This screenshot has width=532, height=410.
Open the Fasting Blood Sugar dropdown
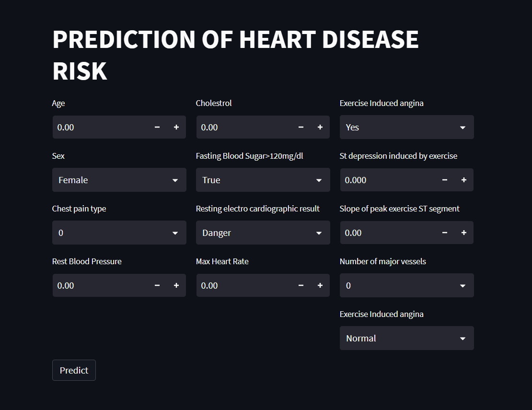click(x=263, y=180)
